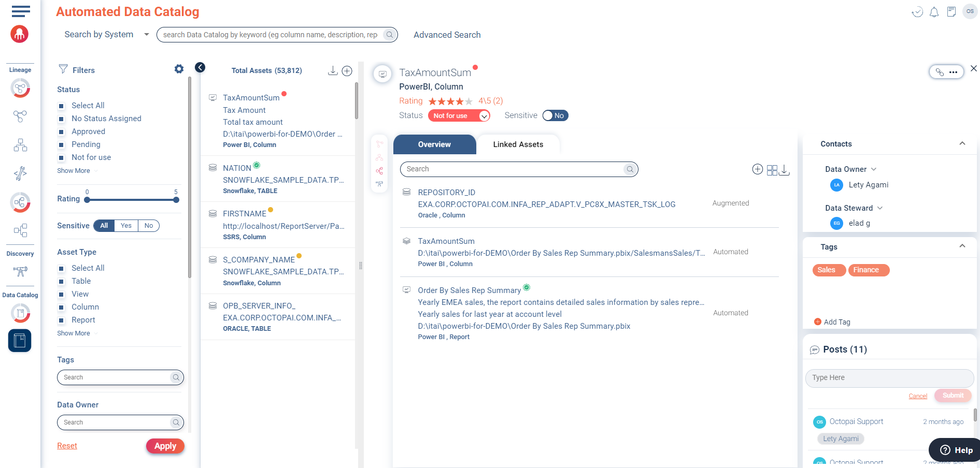Download the Total Assets list
Screen dimensions: 980x468
333,70
